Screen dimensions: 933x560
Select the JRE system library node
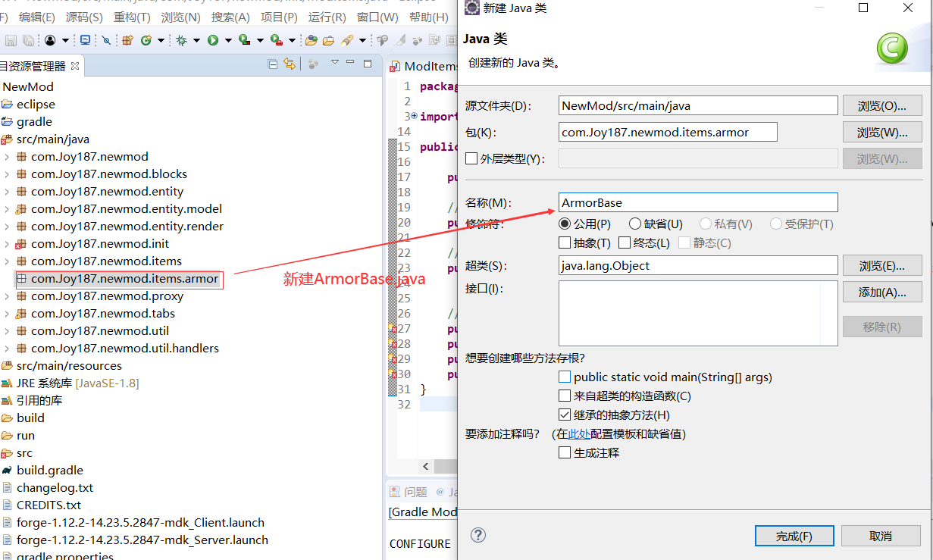[77, 383]
